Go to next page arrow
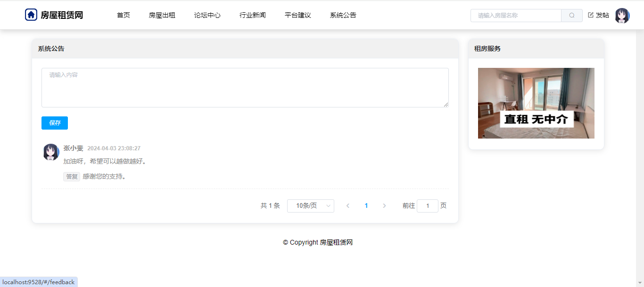 pos(384,206)
